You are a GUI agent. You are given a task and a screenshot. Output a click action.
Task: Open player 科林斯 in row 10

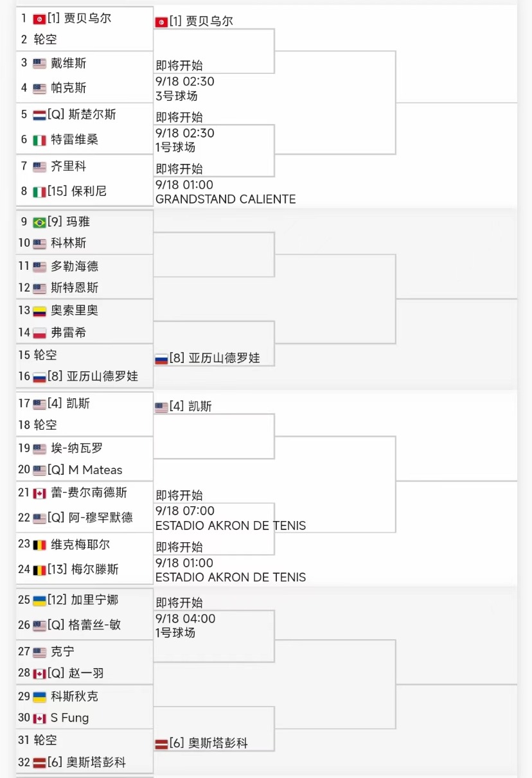(68, 243)
